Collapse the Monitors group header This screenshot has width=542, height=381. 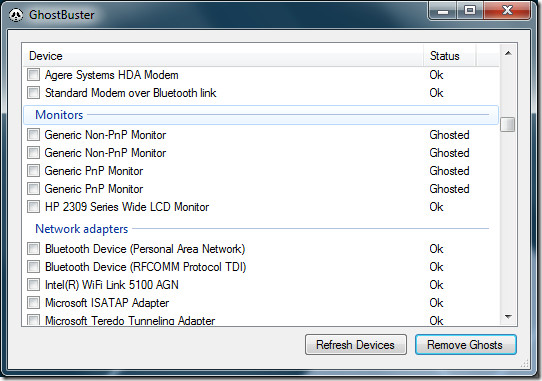261,115
